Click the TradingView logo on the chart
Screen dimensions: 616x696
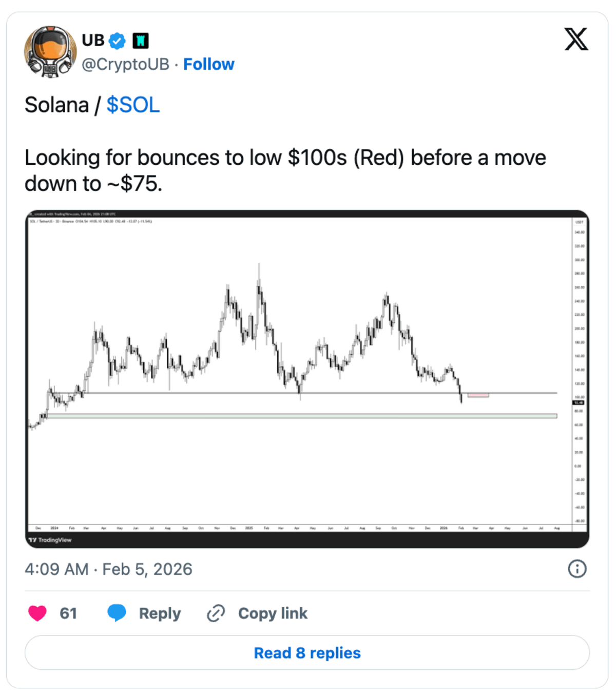pyautogui.click(x=50, y=540)
